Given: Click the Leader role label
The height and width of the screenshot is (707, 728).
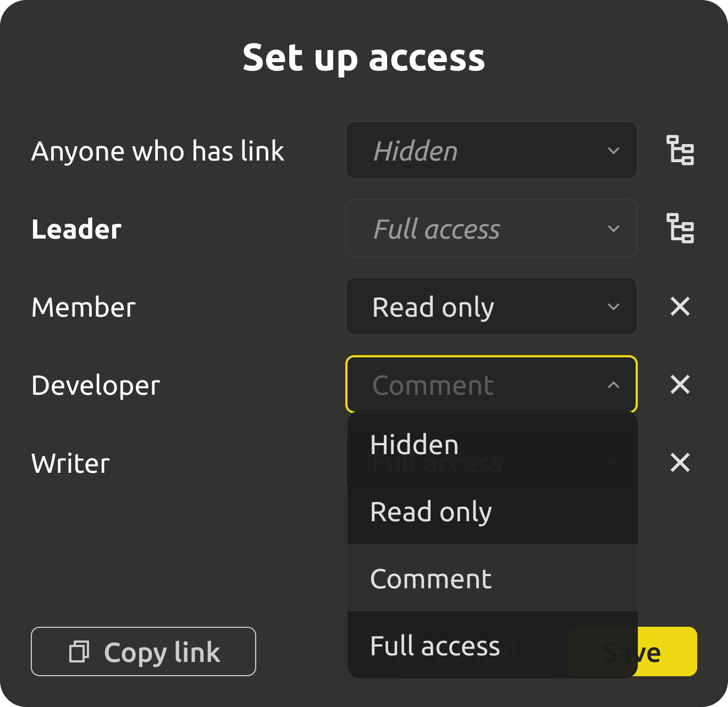Looking at the screenshot, I should pos(76,229).
